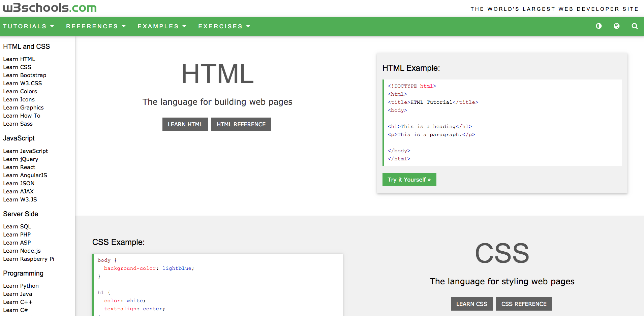
Task: Open the Learn Graphics link
Action: pyautogui.click(x=24, y=107)
